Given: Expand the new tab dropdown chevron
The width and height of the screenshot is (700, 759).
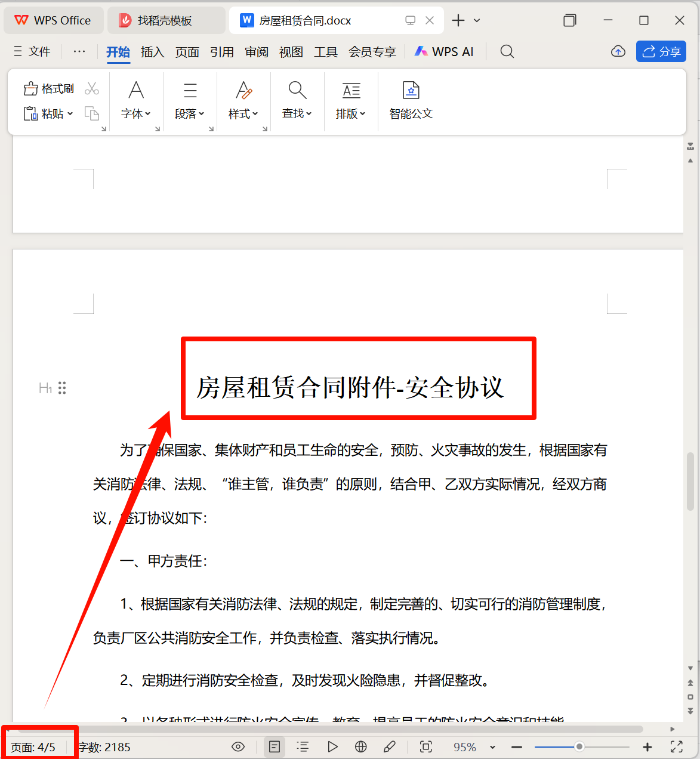Looking at the screenshot, I should (x=477, y=20).
